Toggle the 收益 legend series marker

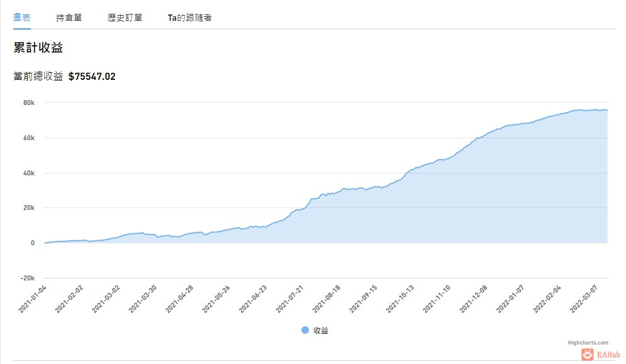[x=305, y=330]
